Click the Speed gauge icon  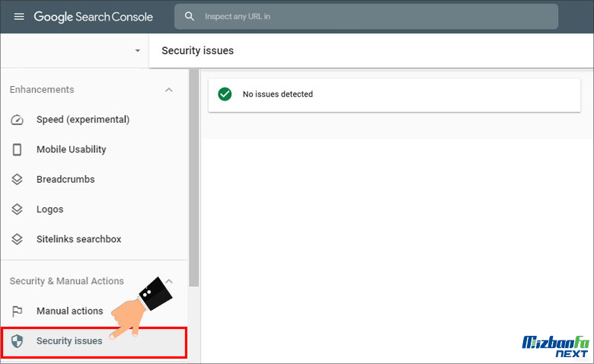tap(18, 120)
